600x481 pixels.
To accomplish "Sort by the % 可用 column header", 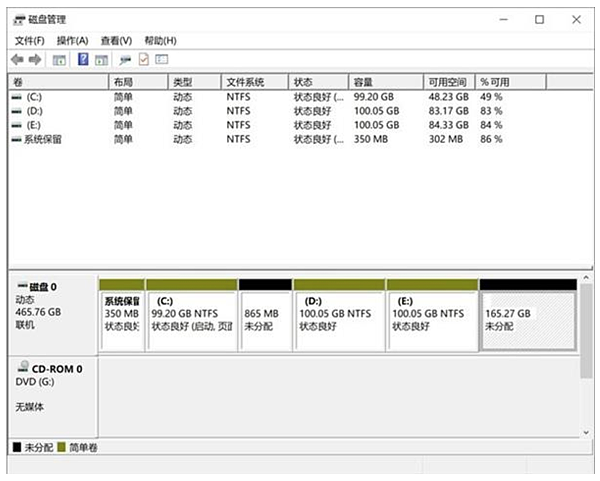I will tap(511, 82).
